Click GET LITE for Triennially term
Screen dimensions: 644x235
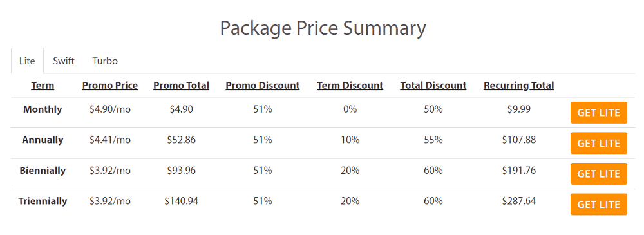pyautogui.click(x=598, y=204)
